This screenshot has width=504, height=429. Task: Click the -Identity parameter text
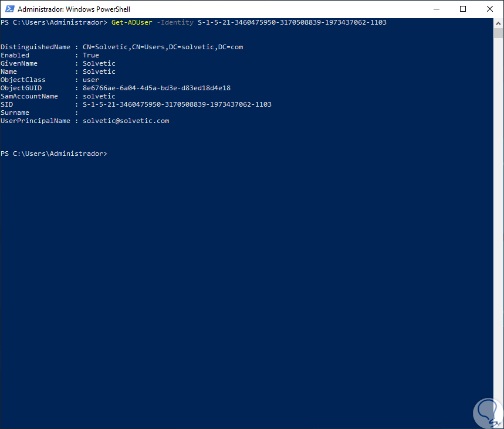click(x=175, y=22)
